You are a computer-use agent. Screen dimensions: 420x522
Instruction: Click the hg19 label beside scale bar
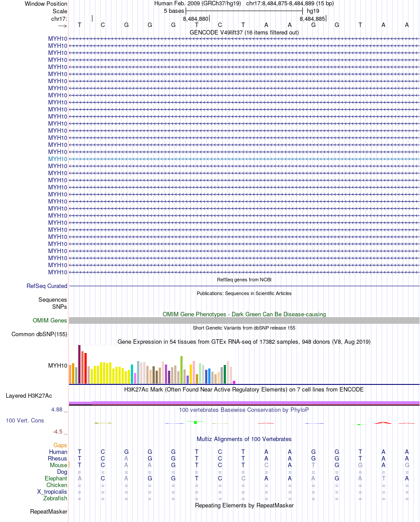pos(313,11)
